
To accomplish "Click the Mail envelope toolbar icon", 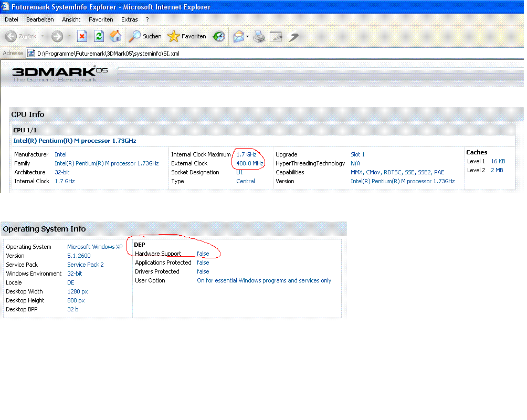I will click(x=239, y=36).
